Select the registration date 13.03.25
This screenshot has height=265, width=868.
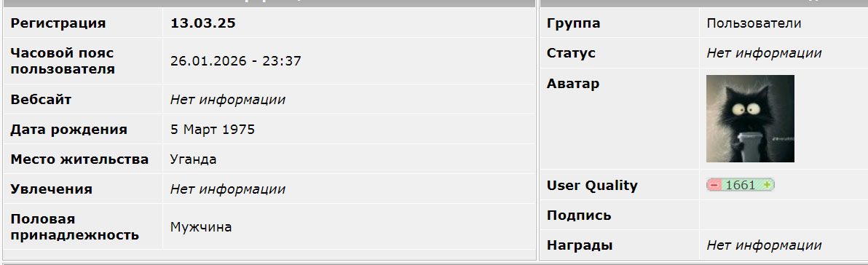(202, 23)
